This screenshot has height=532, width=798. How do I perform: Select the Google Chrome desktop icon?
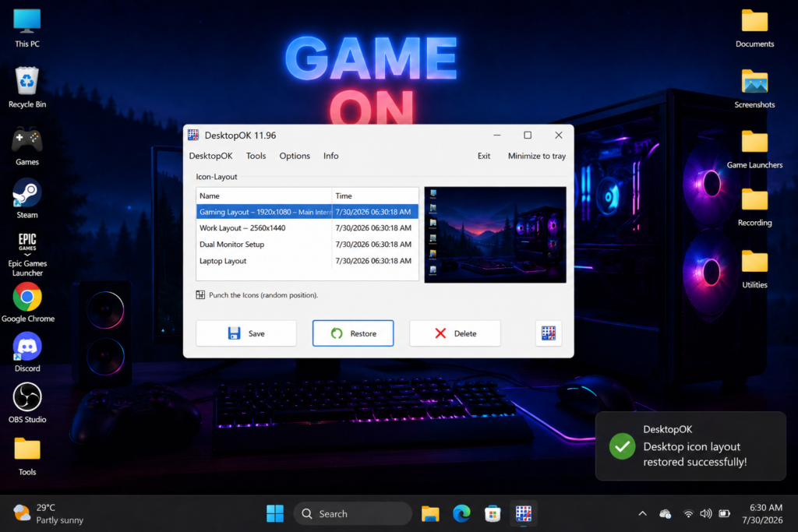(27, 303)
